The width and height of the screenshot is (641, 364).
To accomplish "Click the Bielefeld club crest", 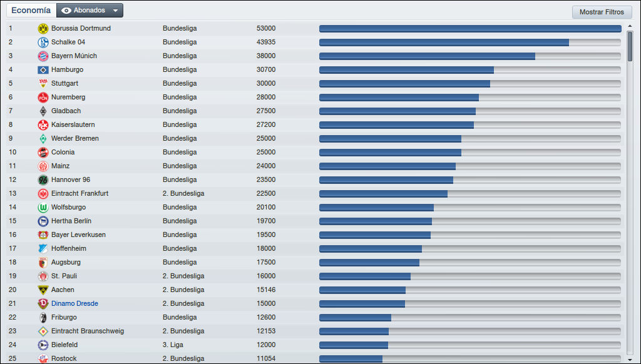I will pyautogui.click(x=43, y=345).
